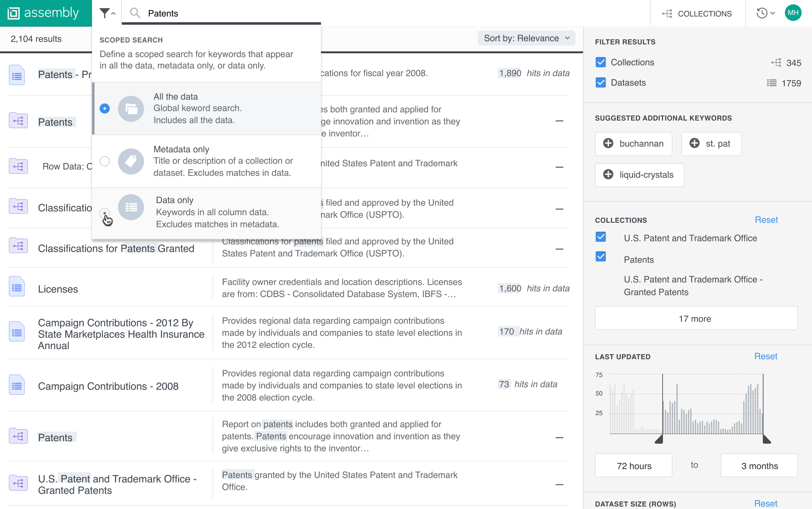Image resolution: width=812 pixels, height=509 pixels.
Task: Select the All the data radio button
Action: click(105, 109)
